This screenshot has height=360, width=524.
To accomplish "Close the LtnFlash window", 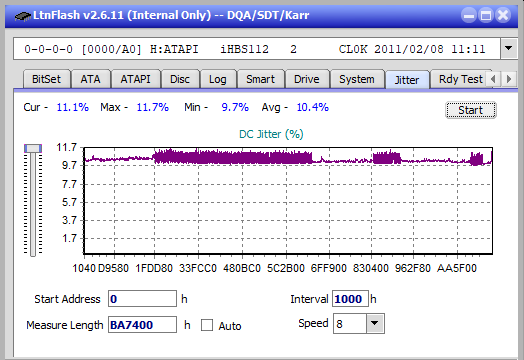I will (x=503, y=15).
